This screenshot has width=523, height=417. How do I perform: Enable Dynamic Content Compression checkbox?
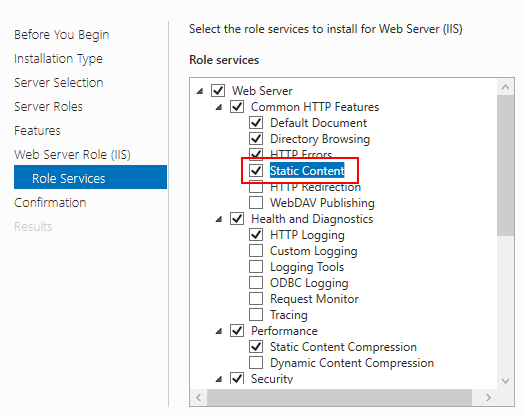click(256, 363)
